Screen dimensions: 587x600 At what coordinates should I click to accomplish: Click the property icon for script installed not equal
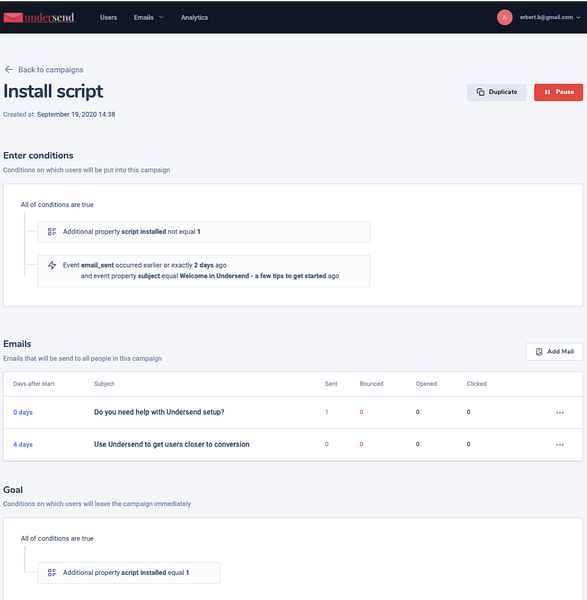click(x=52, y=232)
